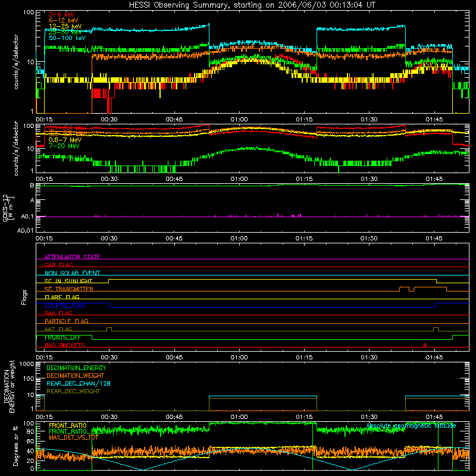Select the FRONTS_OFF flag label

pos(62,337)
